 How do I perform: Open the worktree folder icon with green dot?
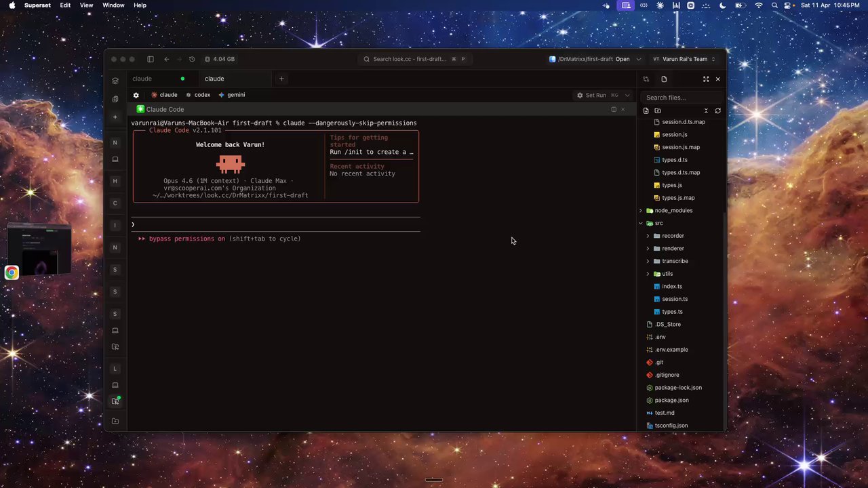115,401
